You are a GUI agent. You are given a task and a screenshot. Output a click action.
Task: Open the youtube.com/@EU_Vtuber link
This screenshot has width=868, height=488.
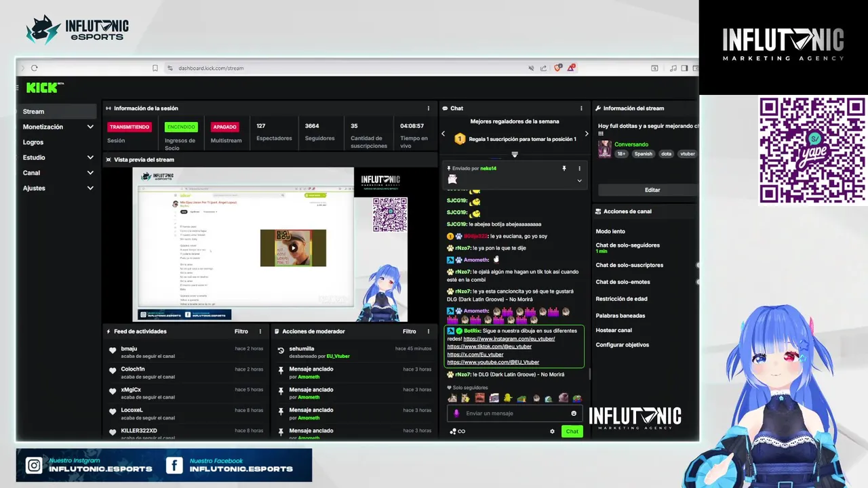(x=493, y=363)
